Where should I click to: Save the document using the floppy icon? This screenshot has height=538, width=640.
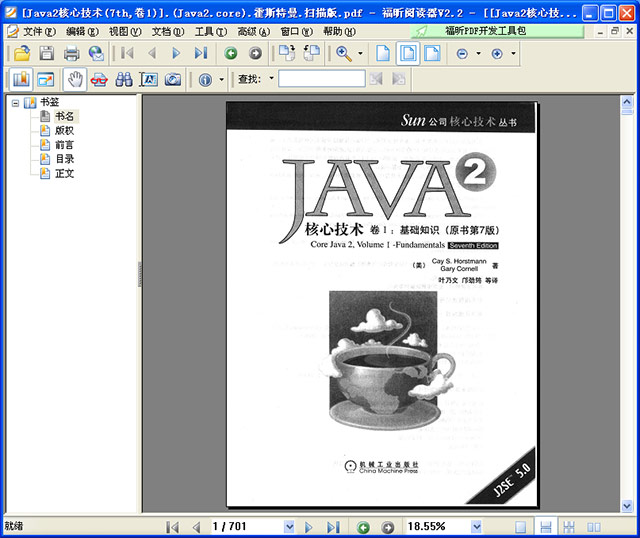pos(47,53)
